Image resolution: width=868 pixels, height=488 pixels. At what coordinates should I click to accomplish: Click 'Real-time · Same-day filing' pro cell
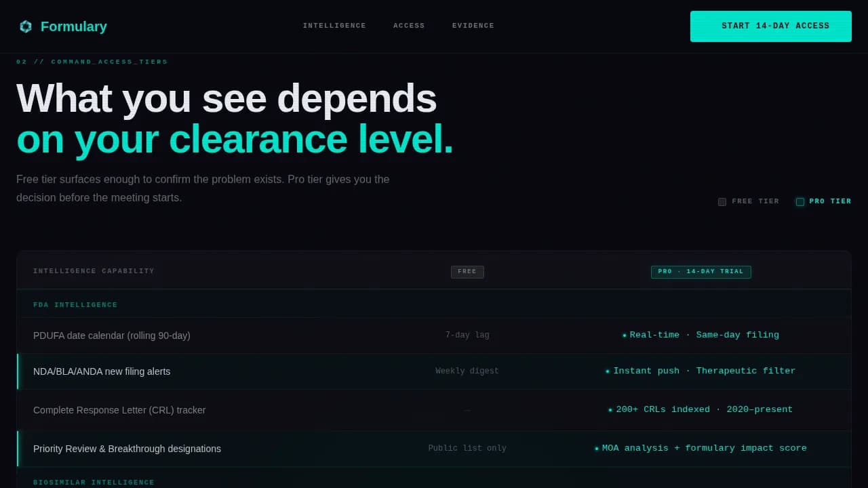[x=701, y=335]
